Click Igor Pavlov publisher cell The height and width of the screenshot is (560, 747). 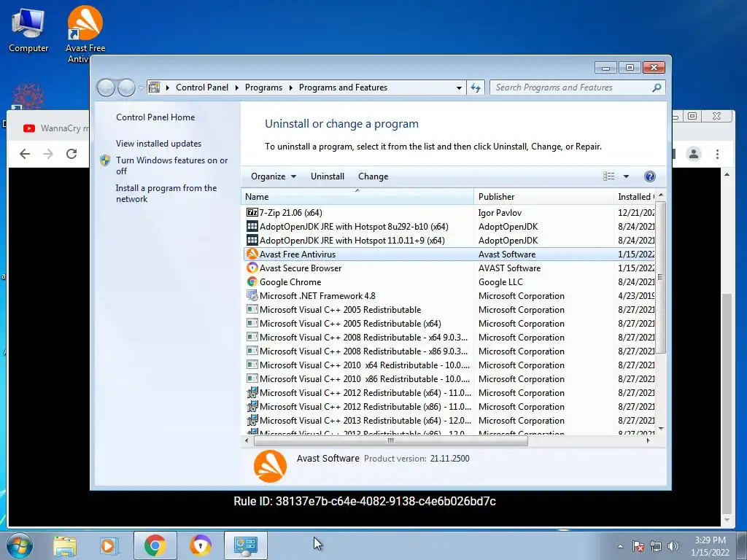(x=500, y=213)
